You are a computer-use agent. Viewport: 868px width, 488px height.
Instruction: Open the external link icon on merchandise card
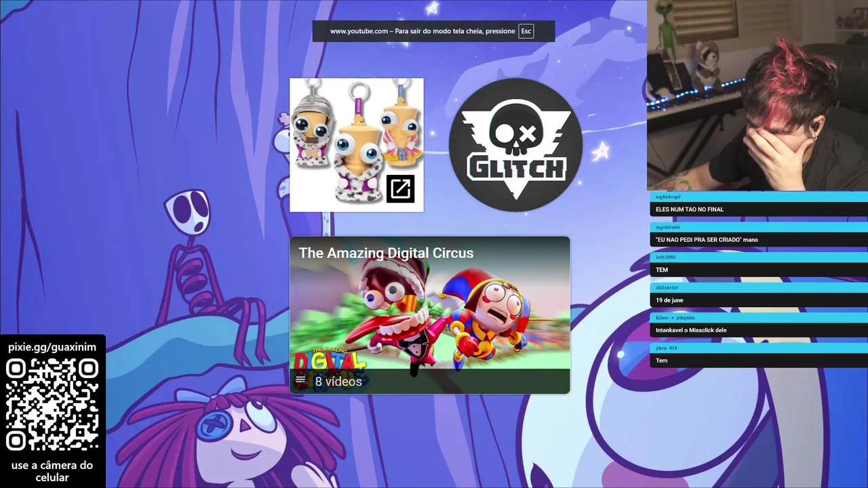tap(400, 188)
